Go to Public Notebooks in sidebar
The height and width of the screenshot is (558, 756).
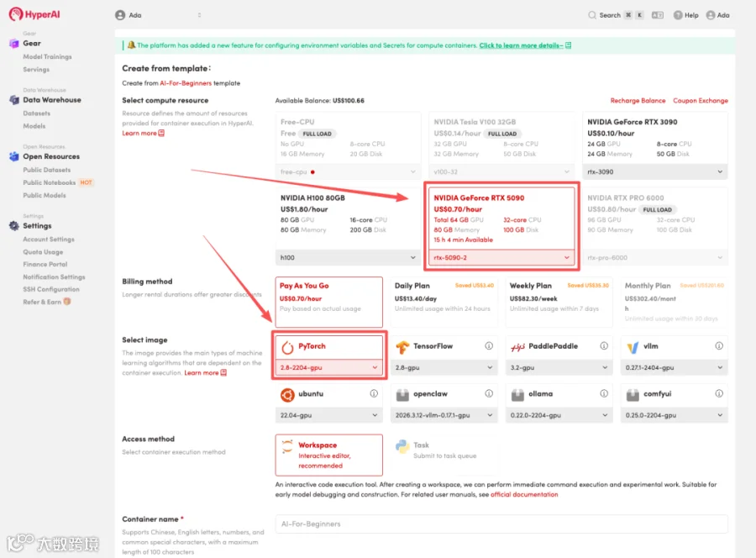tap(50, 182)
